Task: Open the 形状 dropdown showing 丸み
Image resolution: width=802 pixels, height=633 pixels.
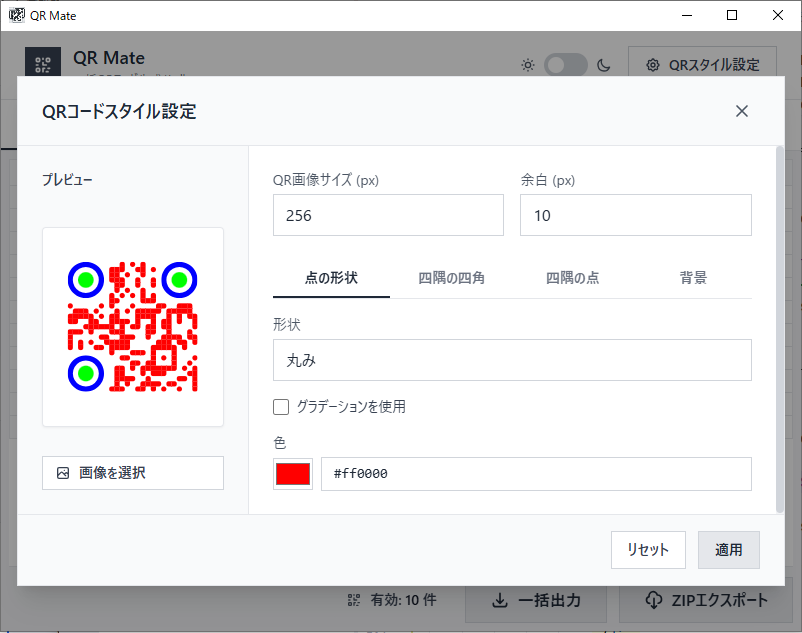Action: click(x=512, y=360)
